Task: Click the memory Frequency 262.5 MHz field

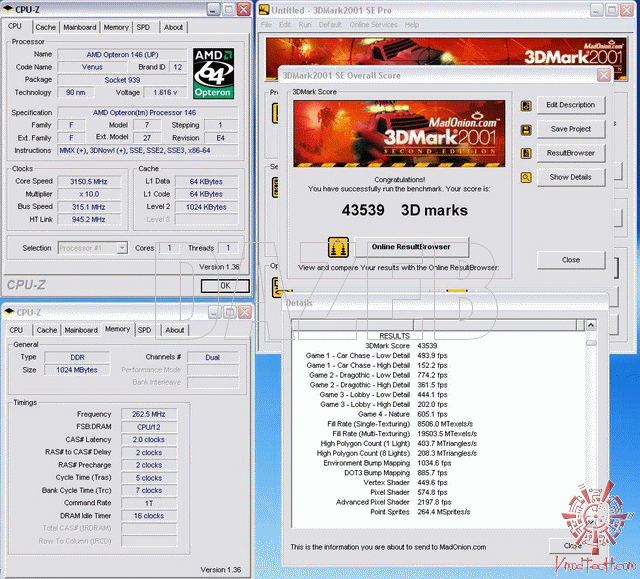Action: (x=149, y=414)
